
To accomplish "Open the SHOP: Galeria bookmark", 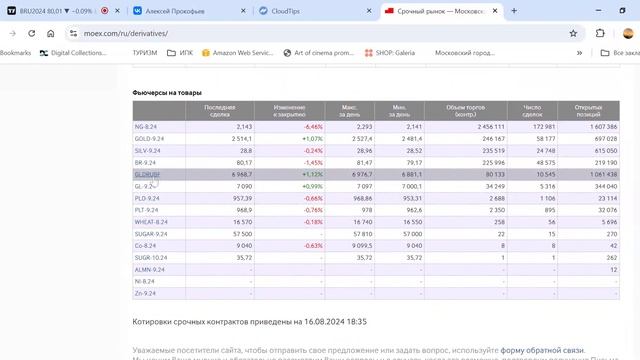I will [x=390, y=53].
